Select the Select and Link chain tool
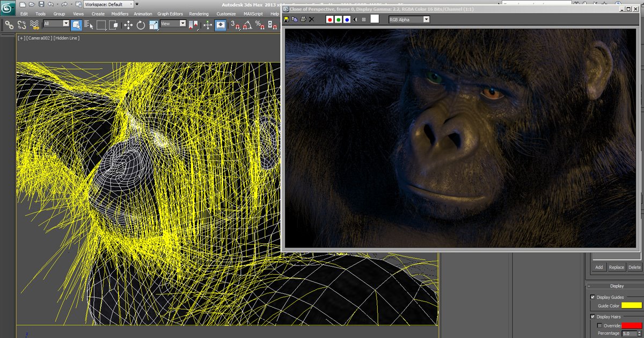This screenshot has width=644, height=338. 9,24
